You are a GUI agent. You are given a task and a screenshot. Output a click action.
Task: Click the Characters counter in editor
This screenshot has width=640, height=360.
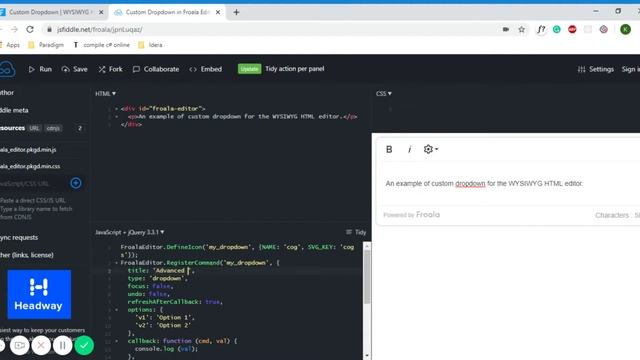pos(617,215)
